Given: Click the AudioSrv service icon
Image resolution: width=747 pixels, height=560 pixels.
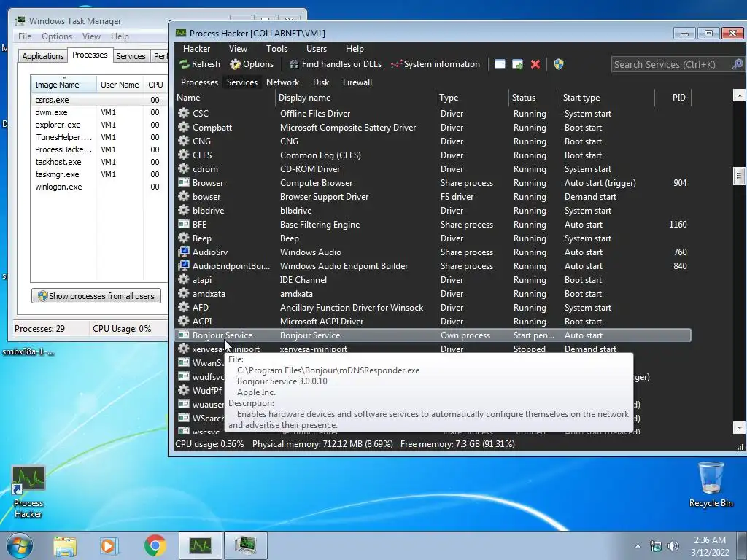Looking at the screenshot, I should [183, 252].
